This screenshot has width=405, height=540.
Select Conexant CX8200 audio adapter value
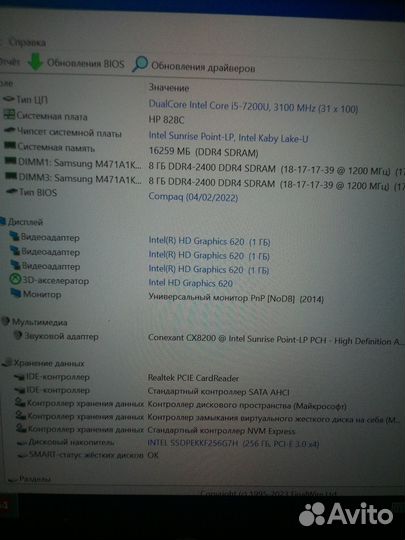coord(274,340)
